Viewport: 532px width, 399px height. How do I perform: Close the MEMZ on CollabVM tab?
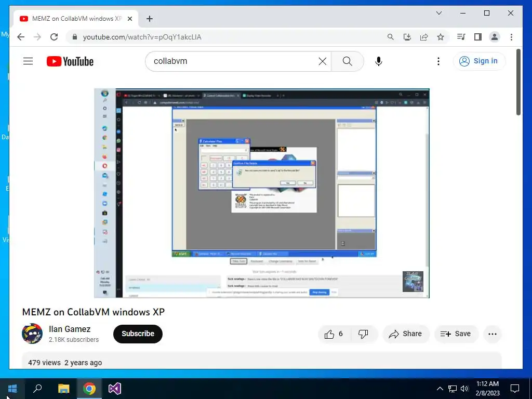point(130,19)
